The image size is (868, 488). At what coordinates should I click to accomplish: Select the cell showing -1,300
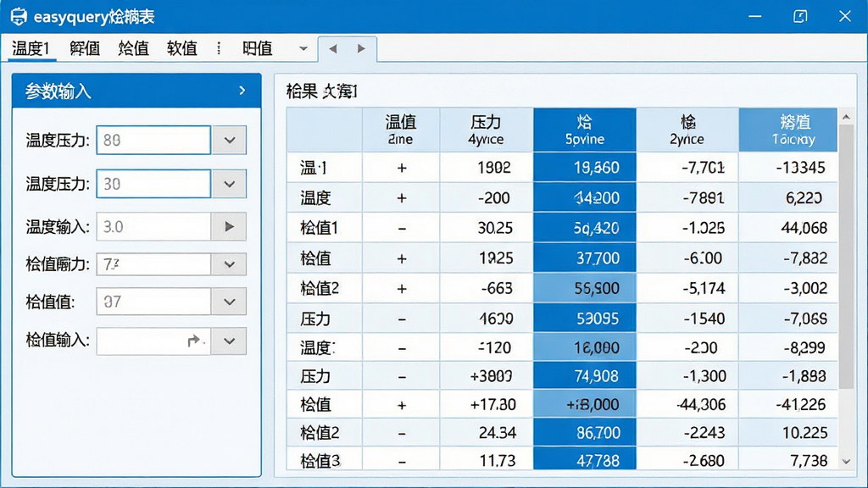tap(687, 376)
